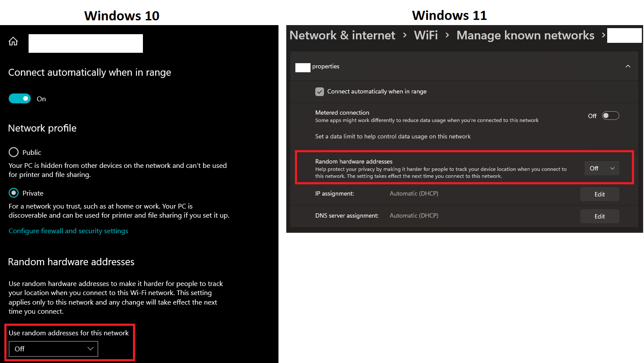
Task: Go to Manage known networks breadcrumb
Action: (525, 35)
